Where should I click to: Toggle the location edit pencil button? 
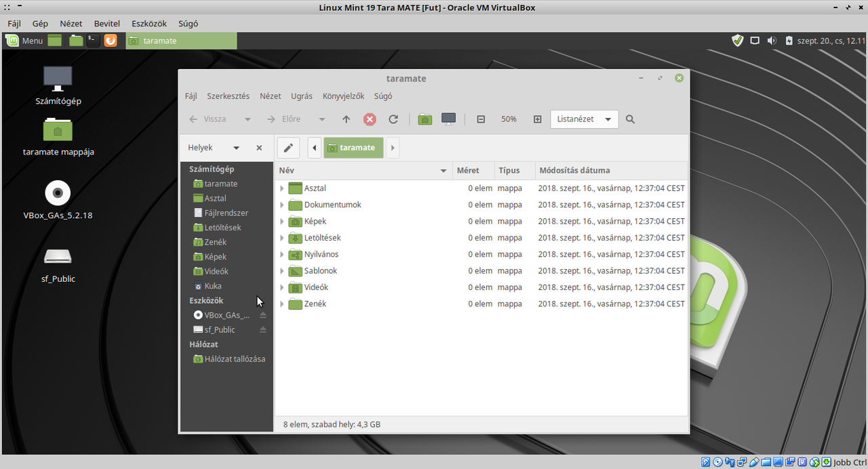[x=288, y=148]
